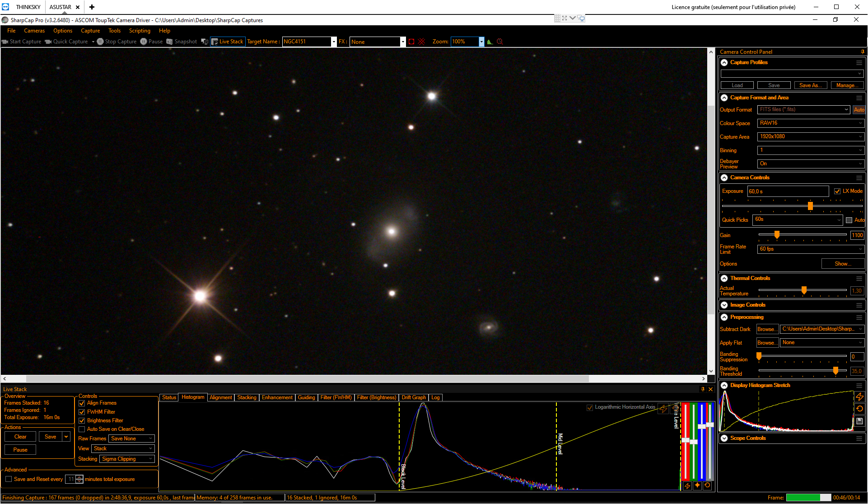The width and height of the screenshot is (868, 504).
Task: Click the reset arrow icon in Display Histogram Stretch
Action: [x=859, y=409]
